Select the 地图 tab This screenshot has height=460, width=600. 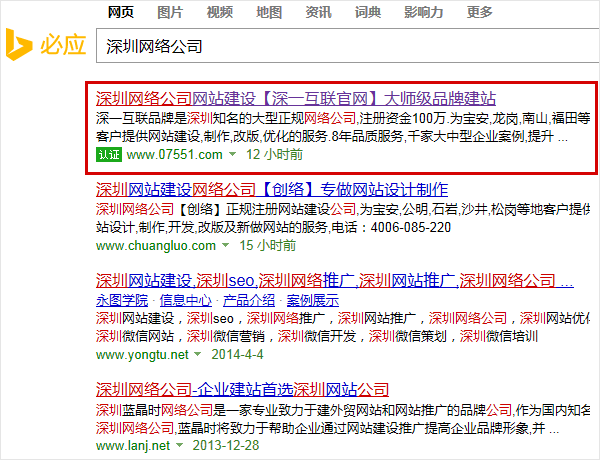tap(268, 12)
